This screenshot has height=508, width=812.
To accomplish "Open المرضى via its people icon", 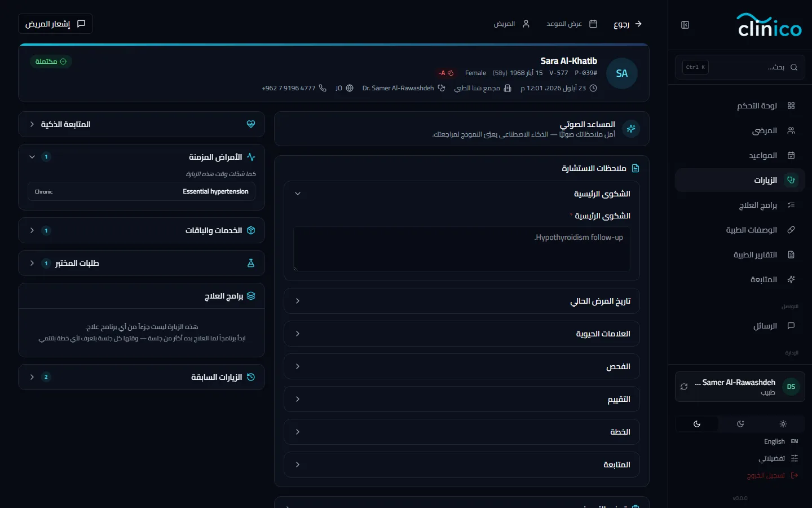I will click(791, 130).
